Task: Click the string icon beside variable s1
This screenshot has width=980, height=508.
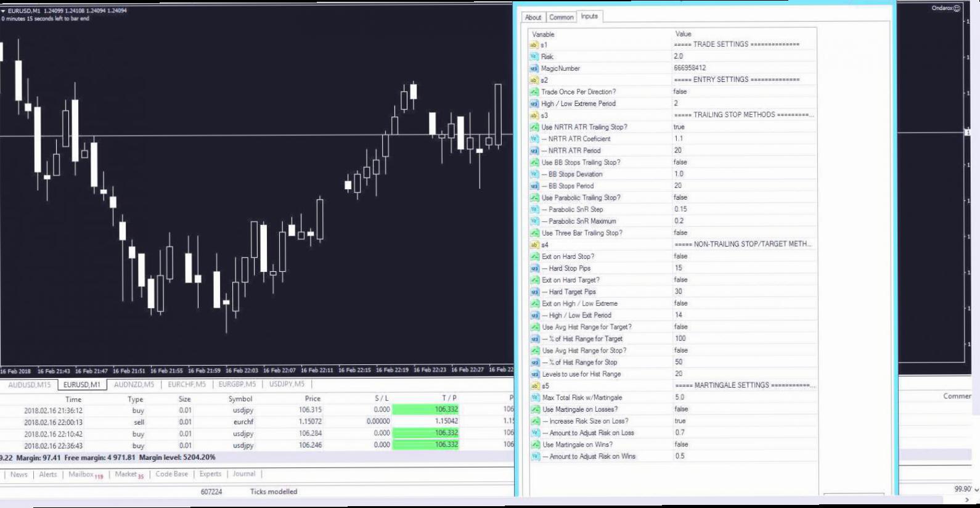Action: point(534,45)
